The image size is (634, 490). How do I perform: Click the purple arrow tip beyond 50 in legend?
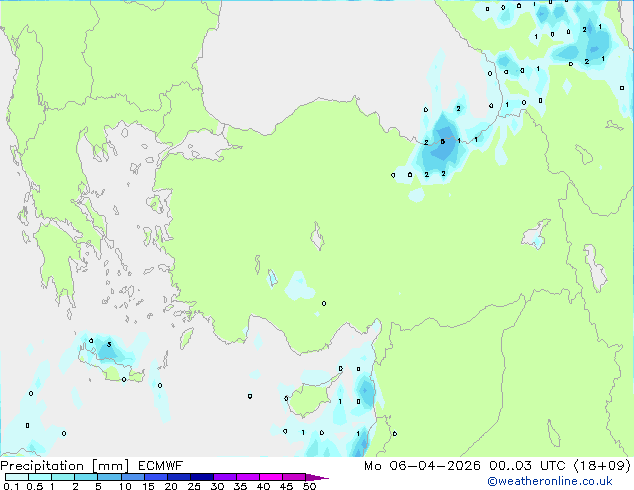coord(317,477)
